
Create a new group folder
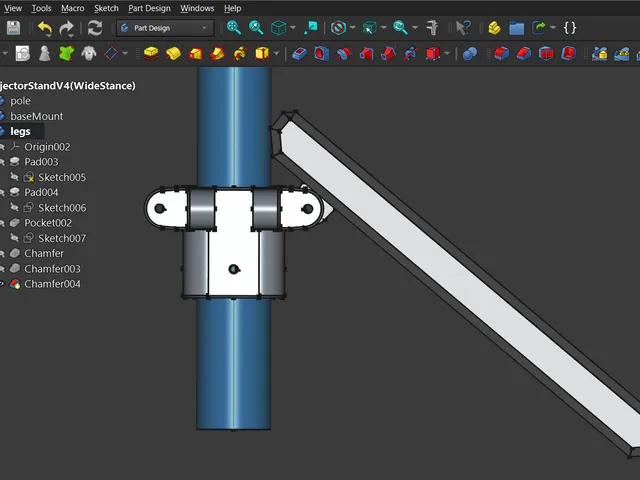[516, 28]
